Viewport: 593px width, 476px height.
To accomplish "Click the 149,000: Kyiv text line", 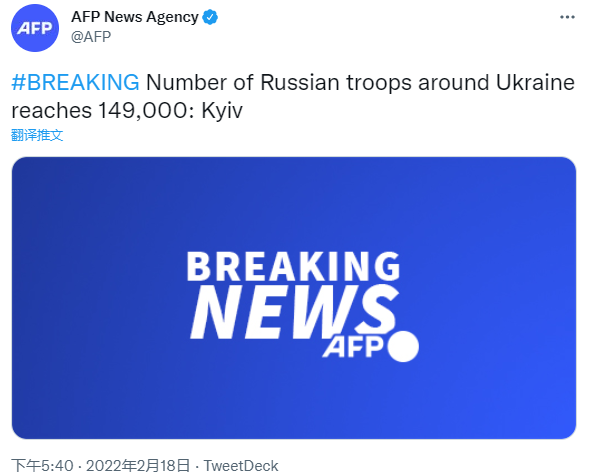I will pyautogui.click(x=171, y=111).
